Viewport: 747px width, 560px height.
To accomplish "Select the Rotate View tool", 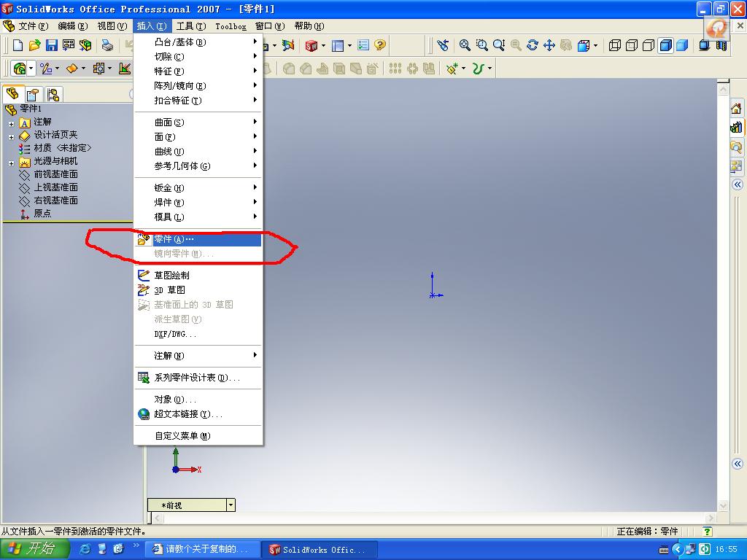I will (532, 45).
